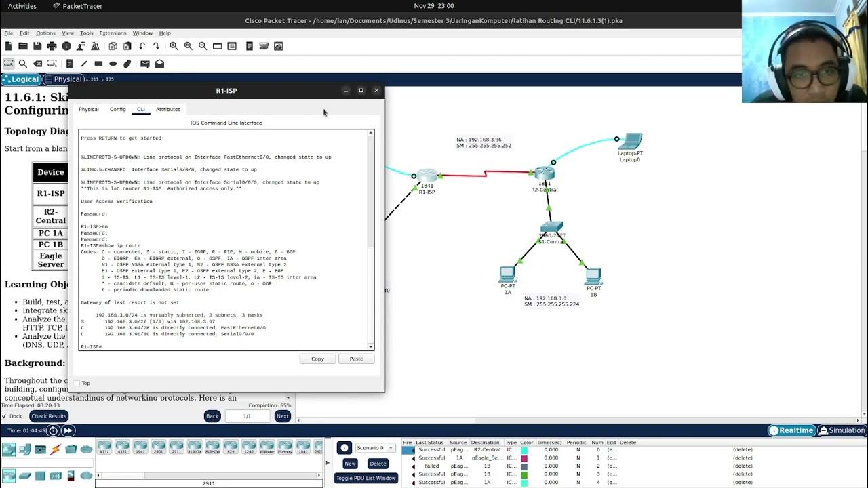Image resolution: width=868 pixels, height=488 pixels.
Task: Click into the CLI terminal prompt R1-ISP#
Action: [x=92, y=346]
